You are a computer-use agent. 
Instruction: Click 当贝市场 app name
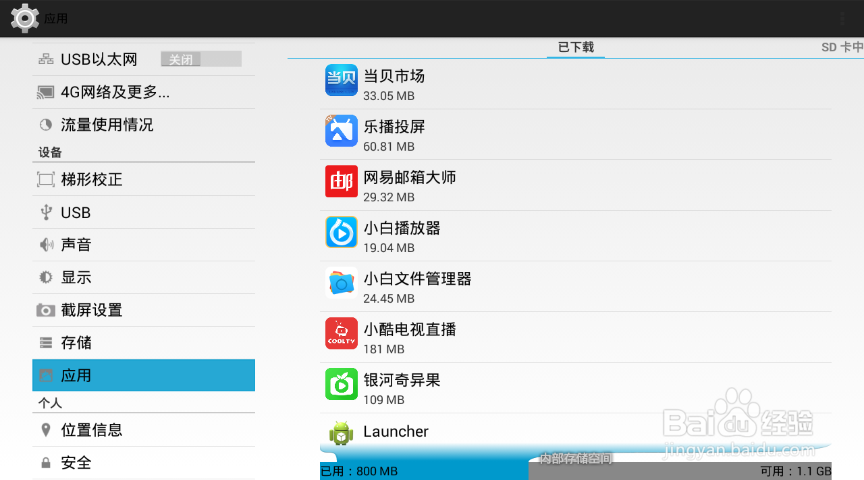coord(394,76)
